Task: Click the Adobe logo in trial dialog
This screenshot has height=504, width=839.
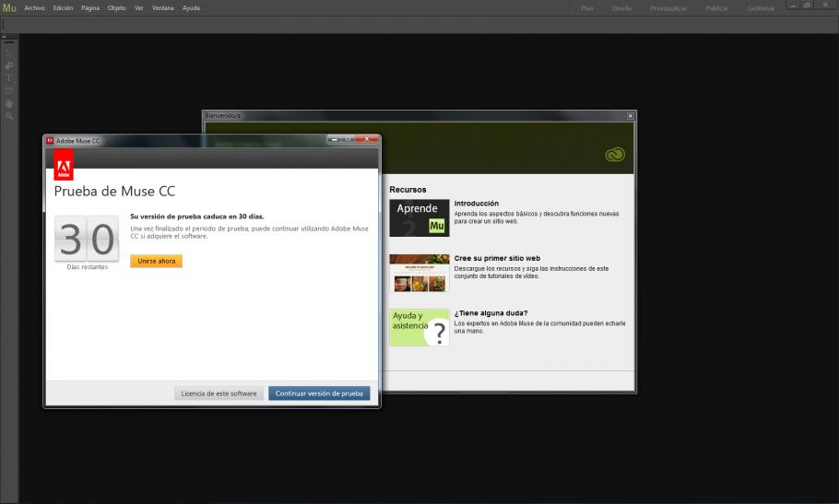Action: tap(64, 165)
